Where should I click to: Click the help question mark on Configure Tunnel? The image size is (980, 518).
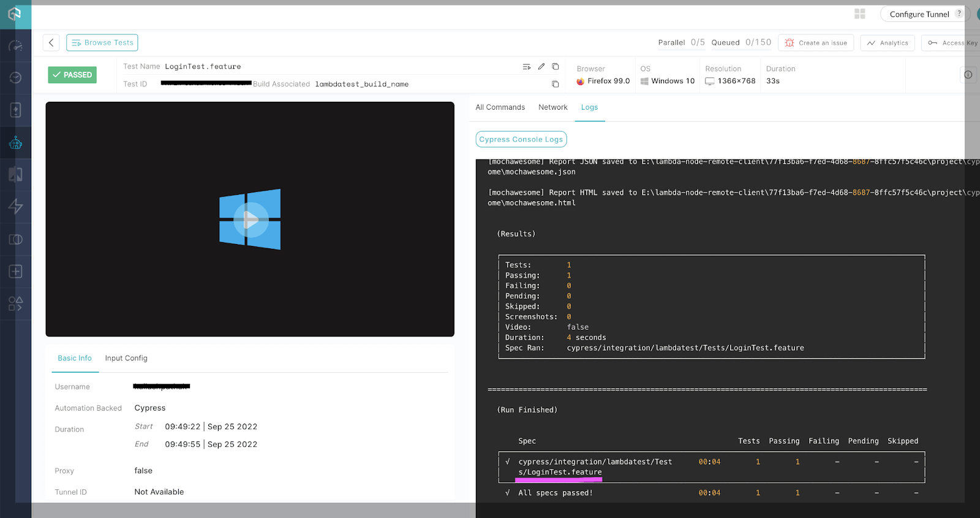click(x=959, y=13)
